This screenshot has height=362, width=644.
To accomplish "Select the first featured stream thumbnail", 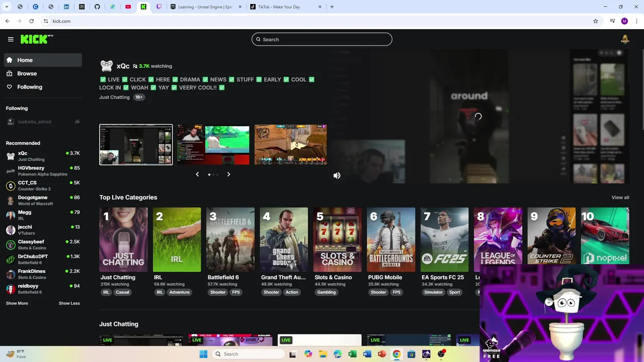I will coord(136,145).
